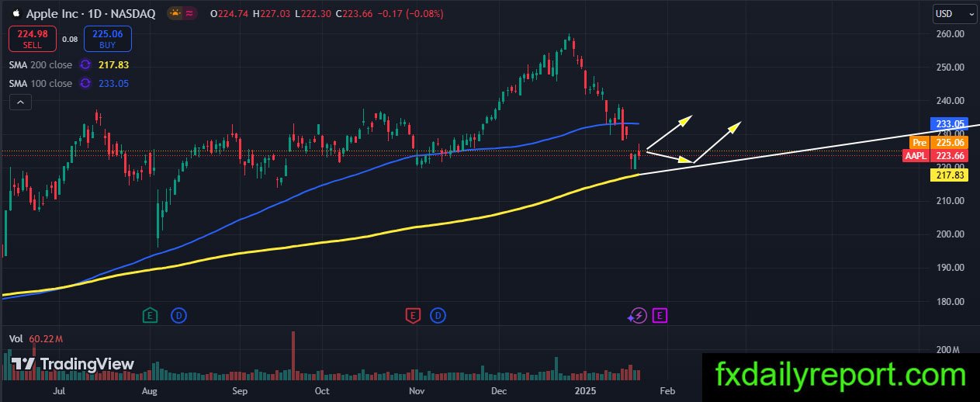This screenshot has width=980, height=402.
Task: Click the Feb label on time axis
Action: 667,392
